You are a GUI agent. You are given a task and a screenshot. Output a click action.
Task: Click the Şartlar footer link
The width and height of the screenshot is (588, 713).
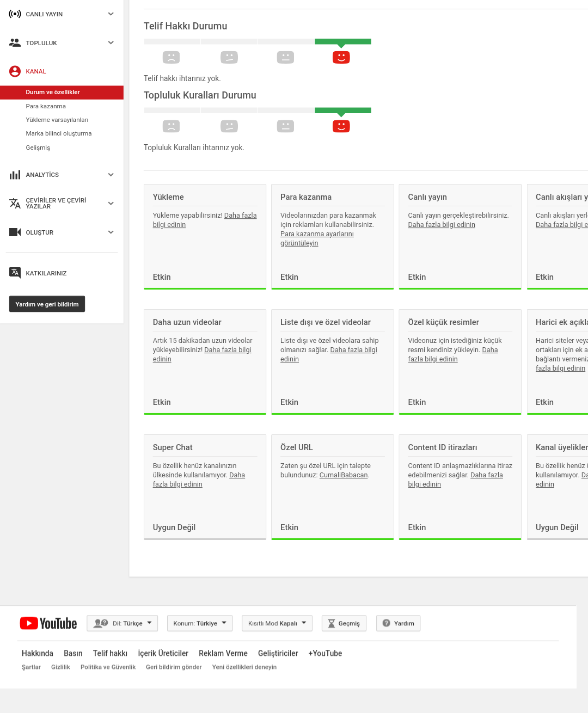[x=31, y=667]
